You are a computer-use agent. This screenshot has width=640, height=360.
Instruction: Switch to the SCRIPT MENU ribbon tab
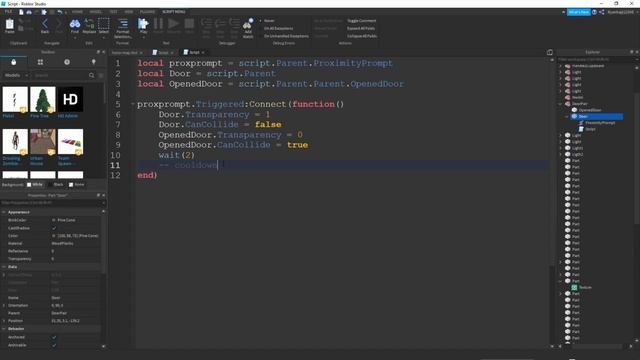click(x=174, y=12)
